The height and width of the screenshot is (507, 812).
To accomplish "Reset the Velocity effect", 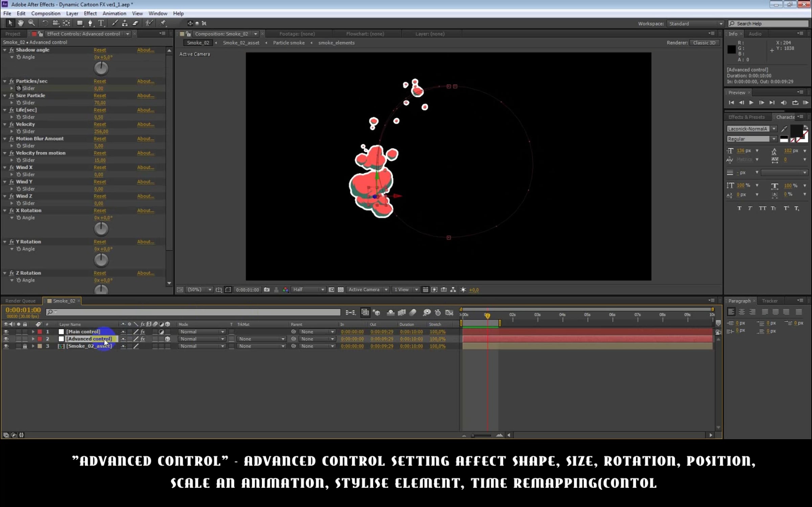I will (99, 124).
